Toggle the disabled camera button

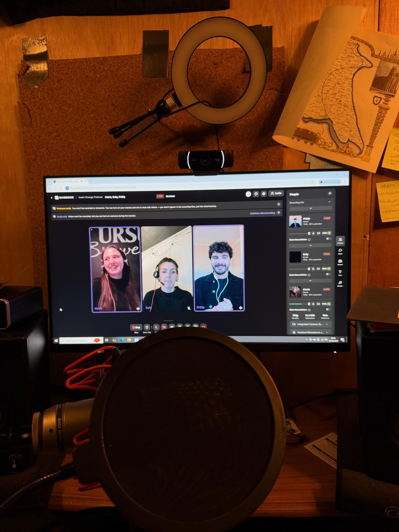pos(164,327)
